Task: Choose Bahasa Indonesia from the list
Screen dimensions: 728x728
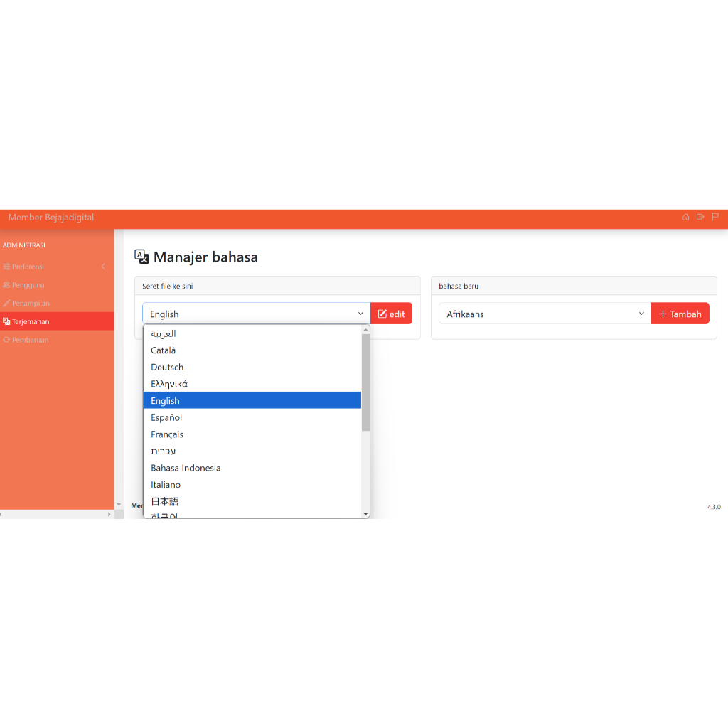Action: (x=186, y=468)
